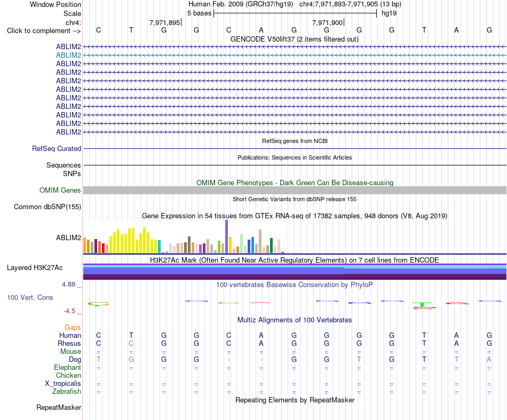Click the hg19 label next to scale bar

click(389, 13)
